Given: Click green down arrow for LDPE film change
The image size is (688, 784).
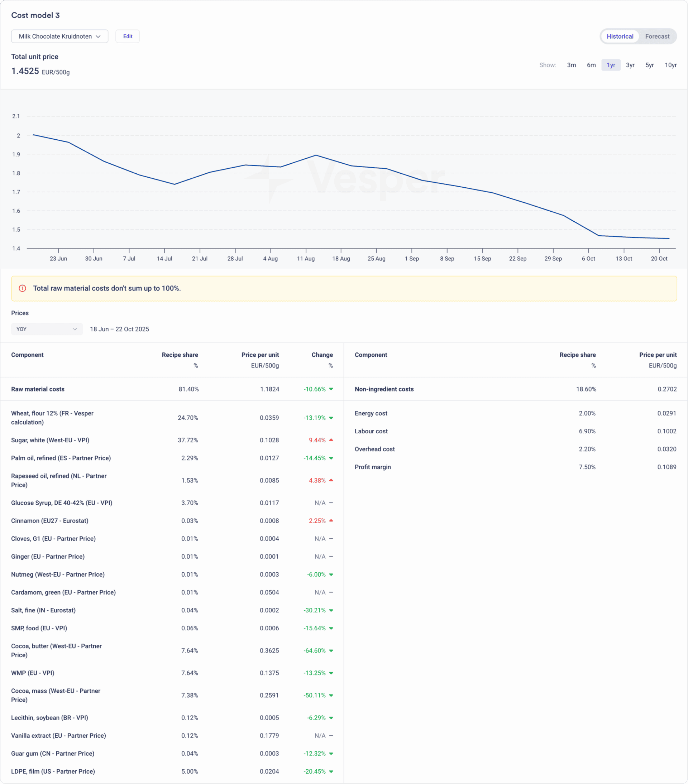Looking at the screenshot, I should tap(331, 771).
